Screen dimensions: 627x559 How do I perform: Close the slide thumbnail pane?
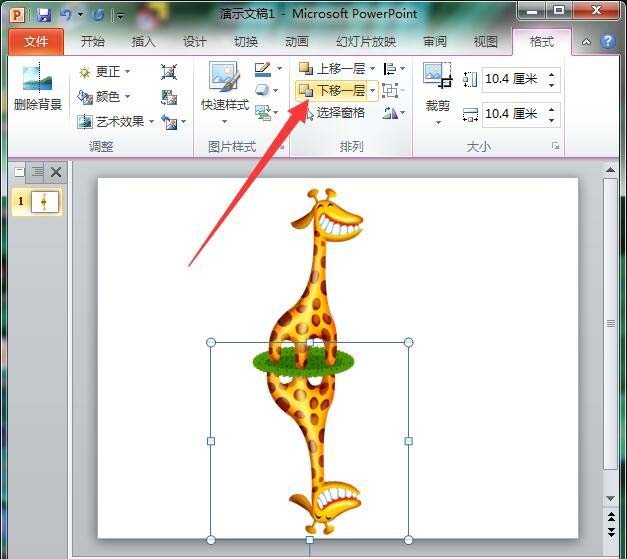[x=56, y=172]
